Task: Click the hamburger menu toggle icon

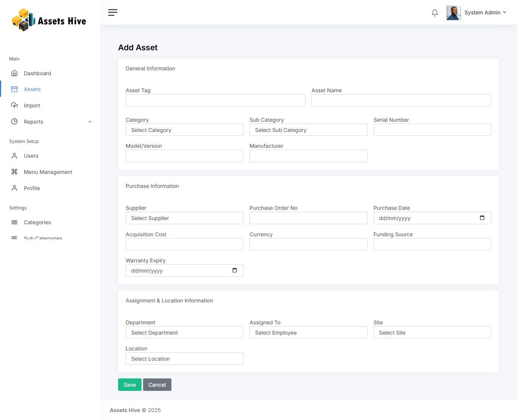Action: point(112,12)
